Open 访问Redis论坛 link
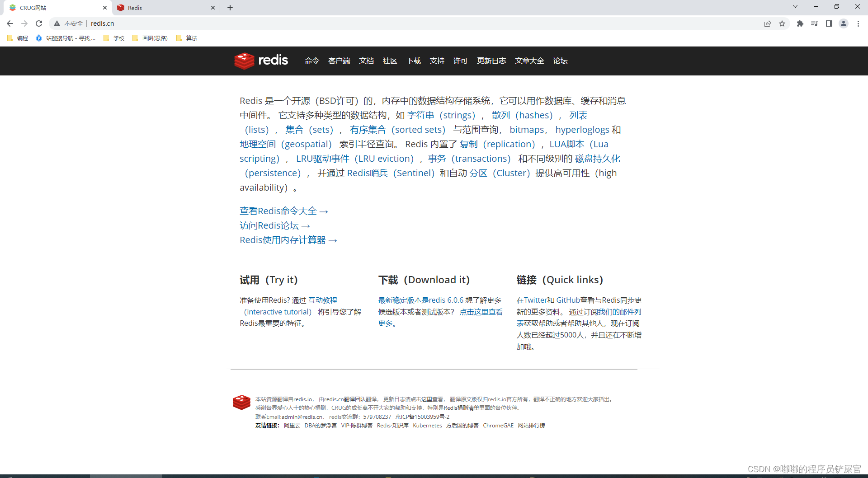The height and width of the screenshot is (478, 868). [x=275, y=225]
